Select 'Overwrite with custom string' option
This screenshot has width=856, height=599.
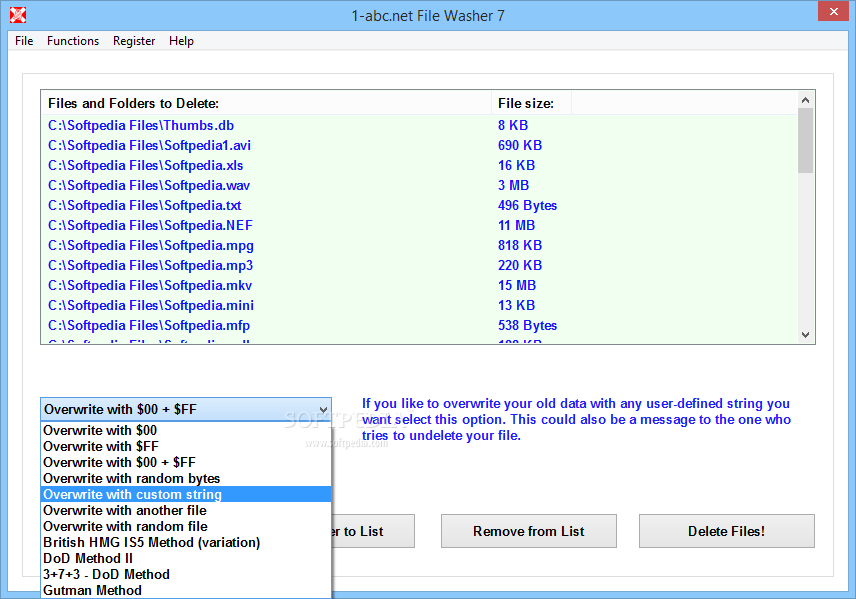(x=186, y=494)
